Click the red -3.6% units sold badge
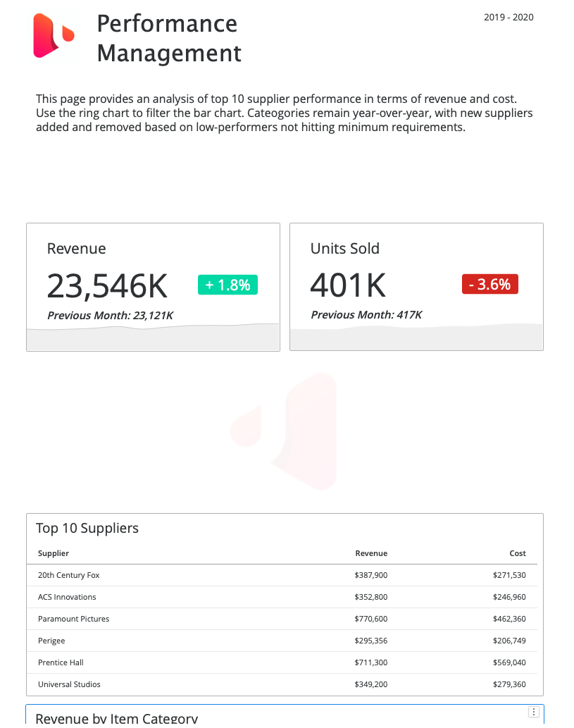Screen dimensions: 574x728 tap(489, 284)
